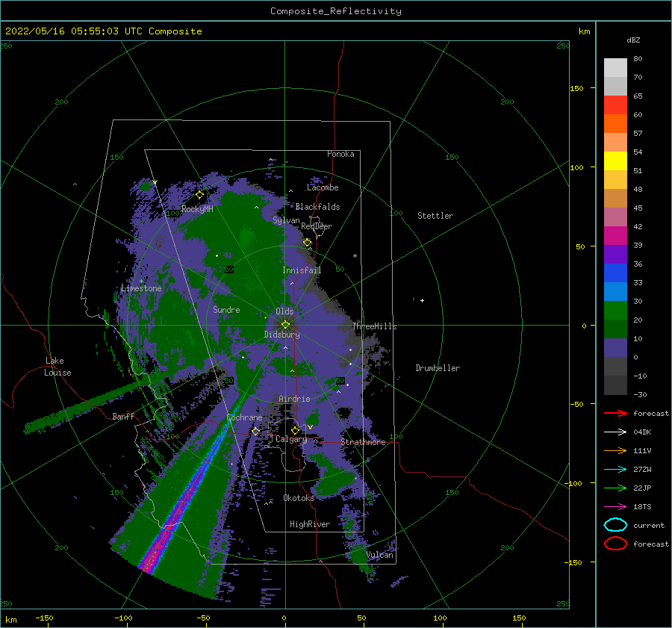Image resolution: width=672 pixels, height=628 pixels.
Task: Click the Vulcan town label
Action: coord(380,555)
